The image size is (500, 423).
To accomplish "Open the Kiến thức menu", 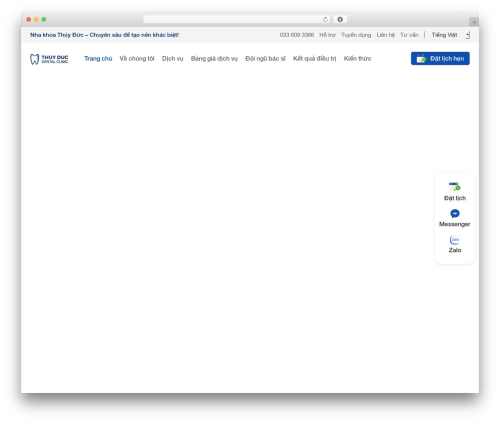I will click(357, 59).
